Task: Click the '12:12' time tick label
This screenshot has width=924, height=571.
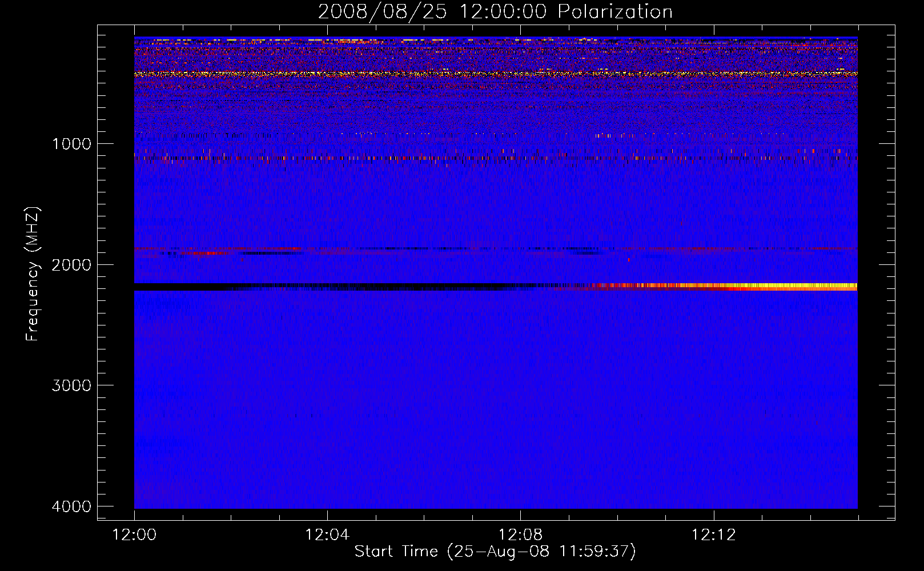Action: (714, 535)
